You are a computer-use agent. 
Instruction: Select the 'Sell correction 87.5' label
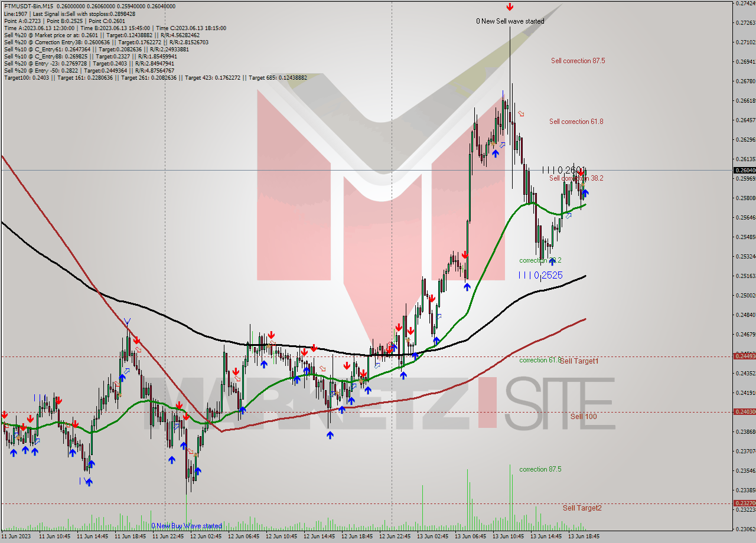pyautogui.click(x=578, y=61)
